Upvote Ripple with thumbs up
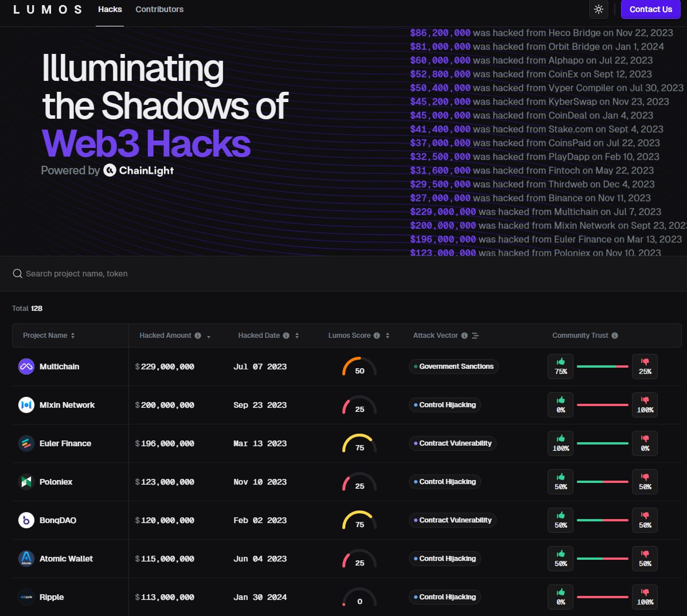Screen dimensions: 687x616 pos(561,597)
